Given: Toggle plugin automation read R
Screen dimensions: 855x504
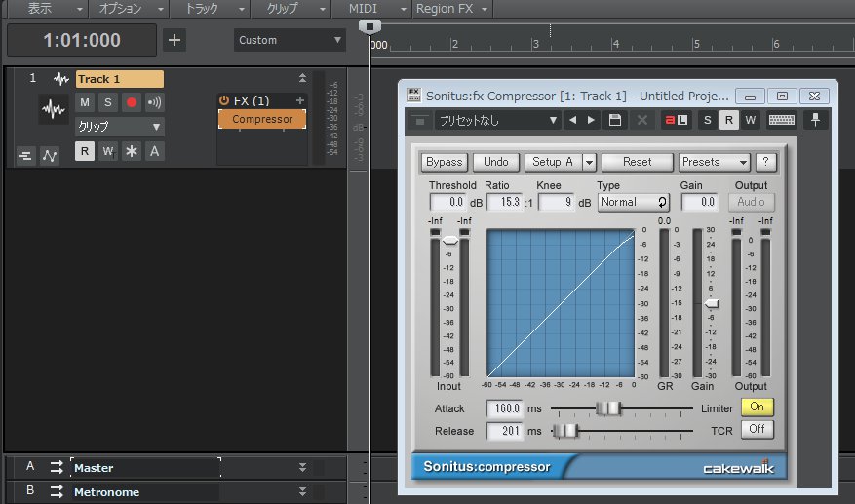Looking at the screenshot, I should tap(729, 120).
